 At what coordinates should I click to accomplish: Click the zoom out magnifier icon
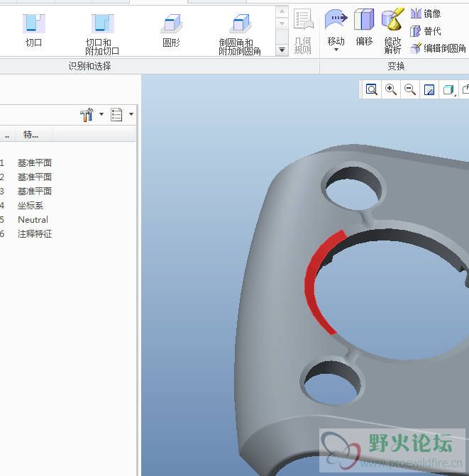[x=410, y=89]
